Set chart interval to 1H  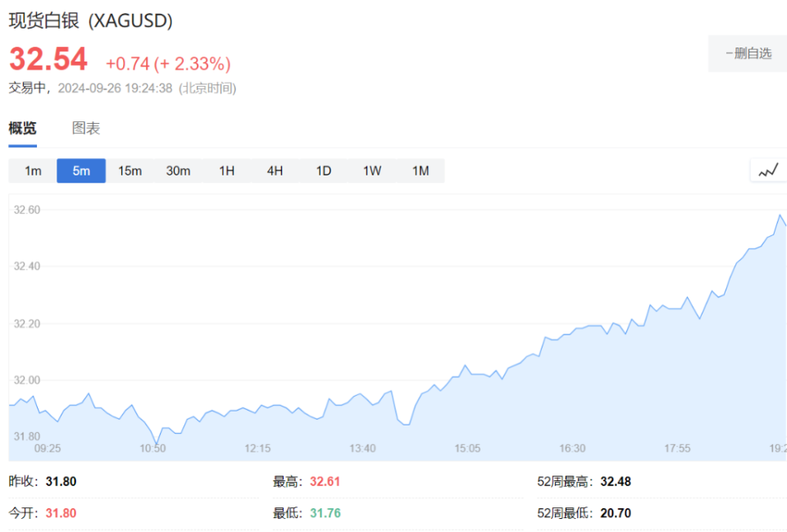point(226,171)
